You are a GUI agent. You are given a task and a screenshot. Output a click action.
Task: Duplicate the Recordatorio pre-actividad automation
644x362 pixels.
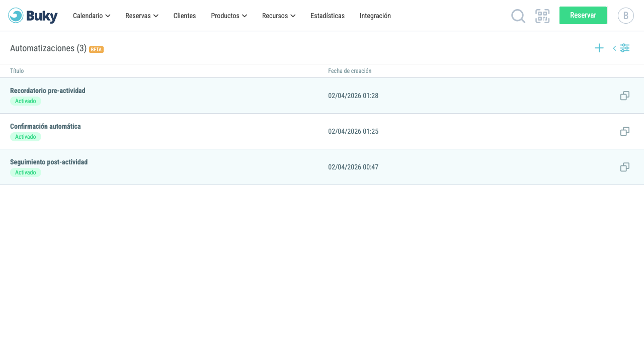(x=625, y=96)
